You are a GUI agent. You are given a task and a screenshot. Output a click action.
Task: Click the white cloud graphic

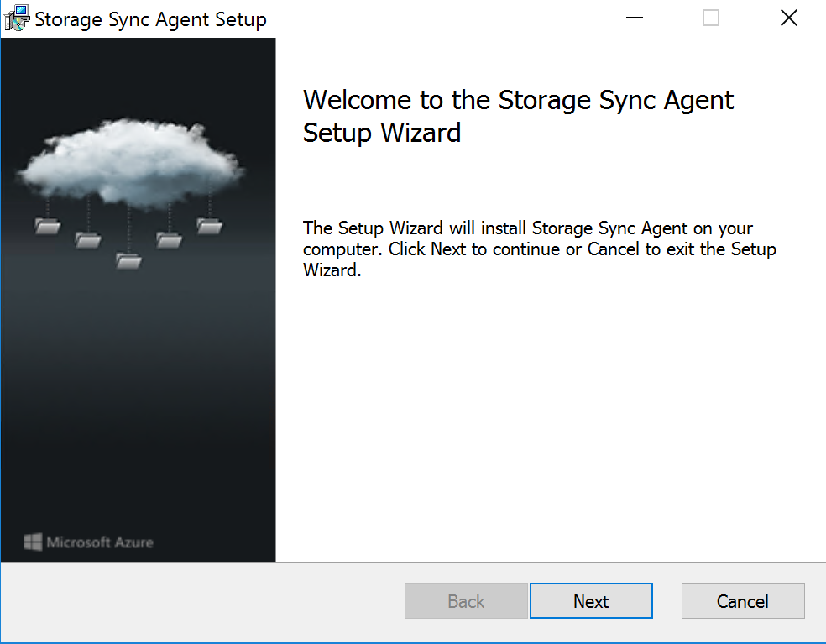130,164
